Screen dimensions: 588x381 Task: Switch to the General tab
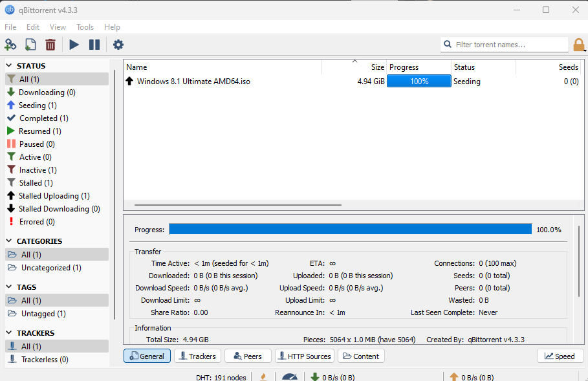147,356
